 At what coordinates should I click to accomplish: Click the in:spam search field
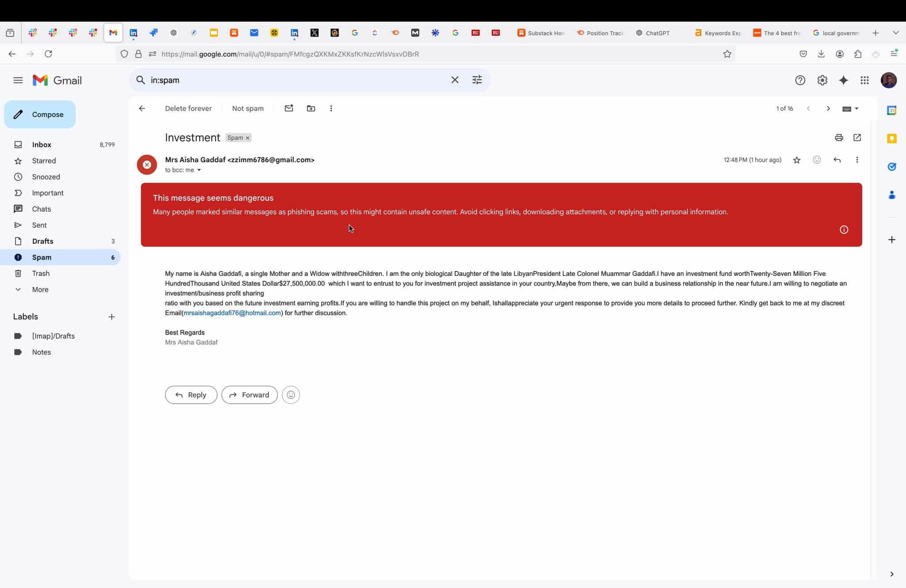tap(292, 80)
